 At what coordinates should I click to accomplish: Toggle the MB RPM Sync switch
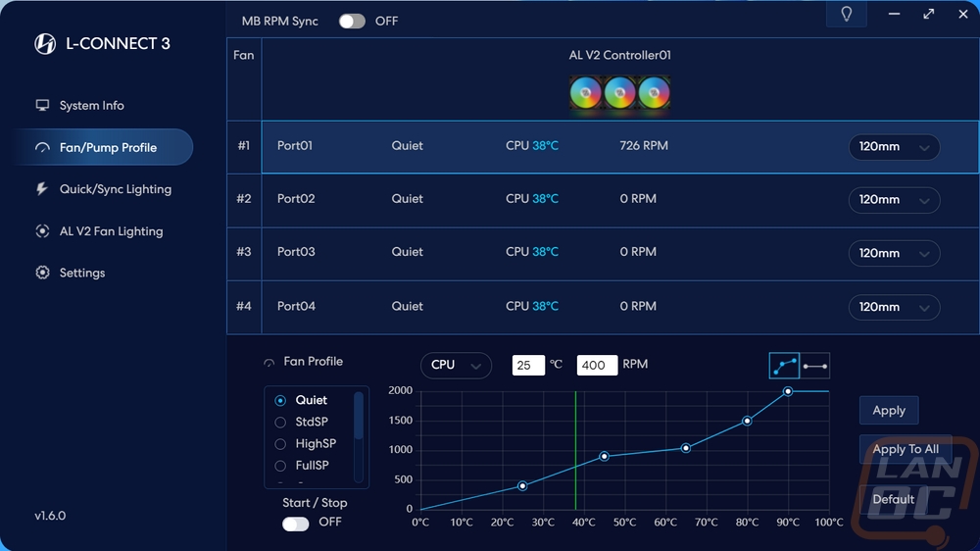pyautogui.click(x=352, y=22)
